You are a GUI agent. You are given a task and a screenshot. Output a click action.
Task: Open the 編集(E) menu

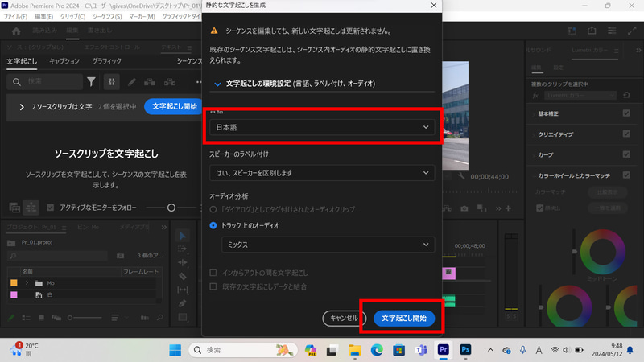point(43,16)
